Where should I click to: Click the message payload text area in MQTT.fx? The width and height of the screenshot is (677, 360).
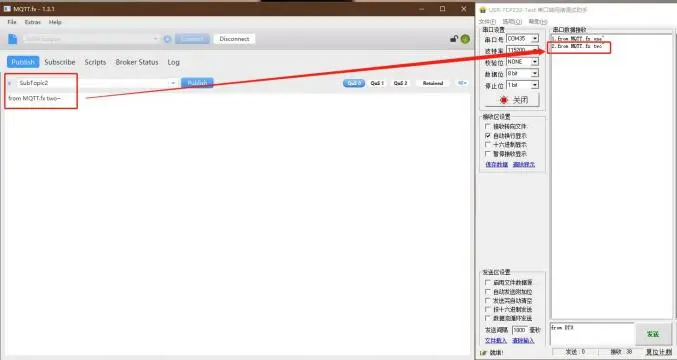(x=237, y=224)
